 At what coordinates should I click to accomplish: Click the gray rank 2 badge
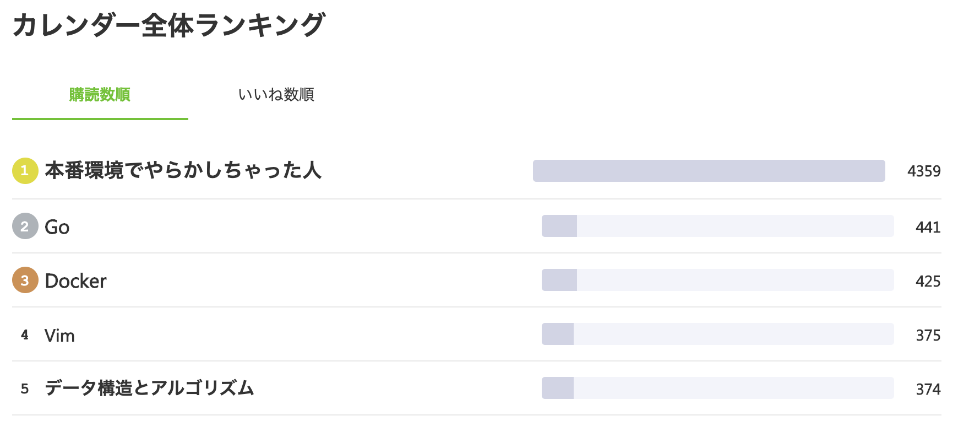[x=25, y=226]
